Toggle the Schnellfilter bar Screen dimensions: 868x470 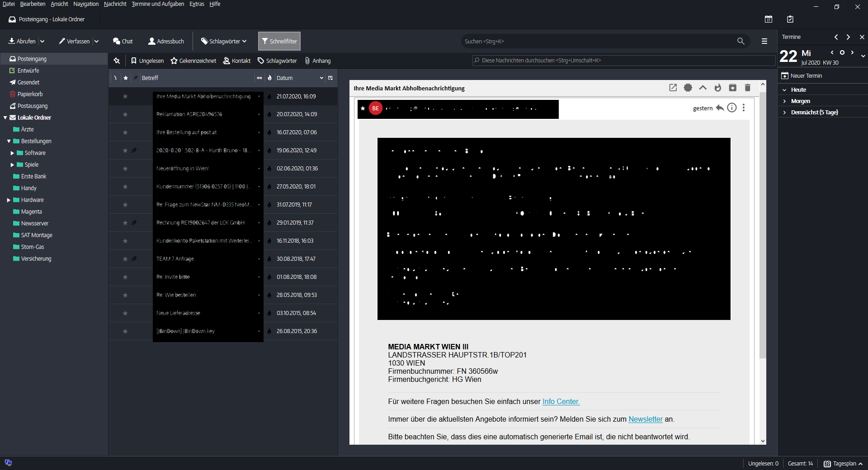279,41
